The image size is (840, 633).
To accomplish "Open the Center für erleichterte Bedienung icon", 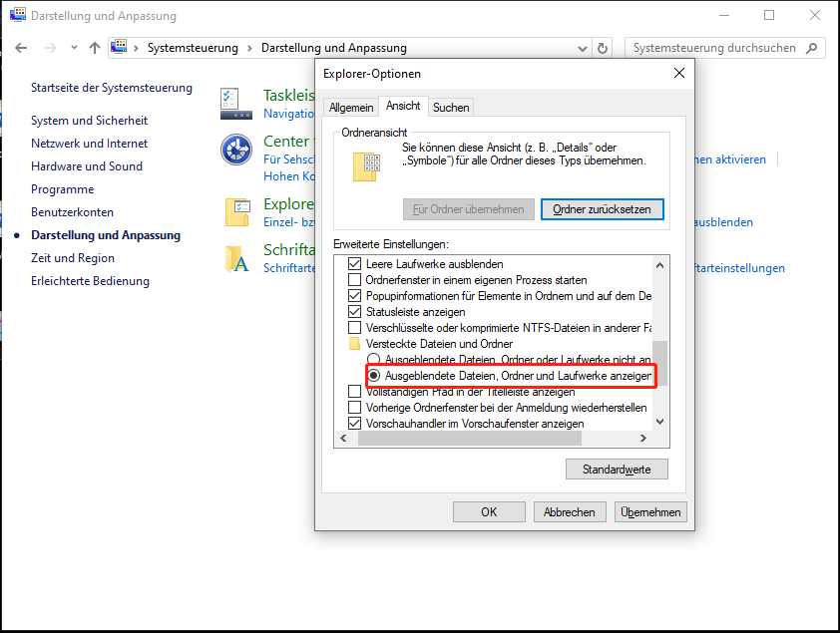I will (x=236, y=150).
